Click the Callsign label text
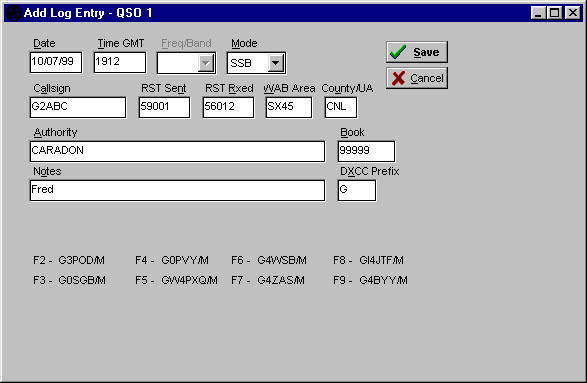587x383 pixels. point(52,88)
